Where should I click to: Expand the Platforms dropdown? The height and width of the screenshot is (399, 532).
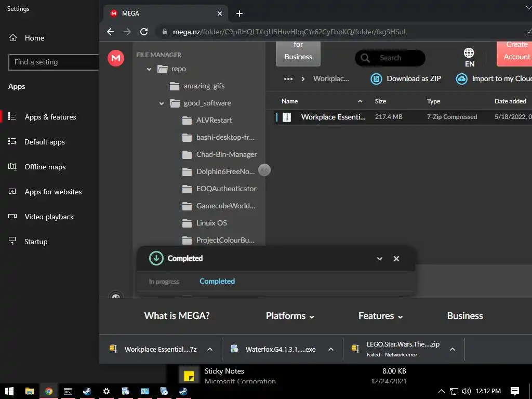290,316
